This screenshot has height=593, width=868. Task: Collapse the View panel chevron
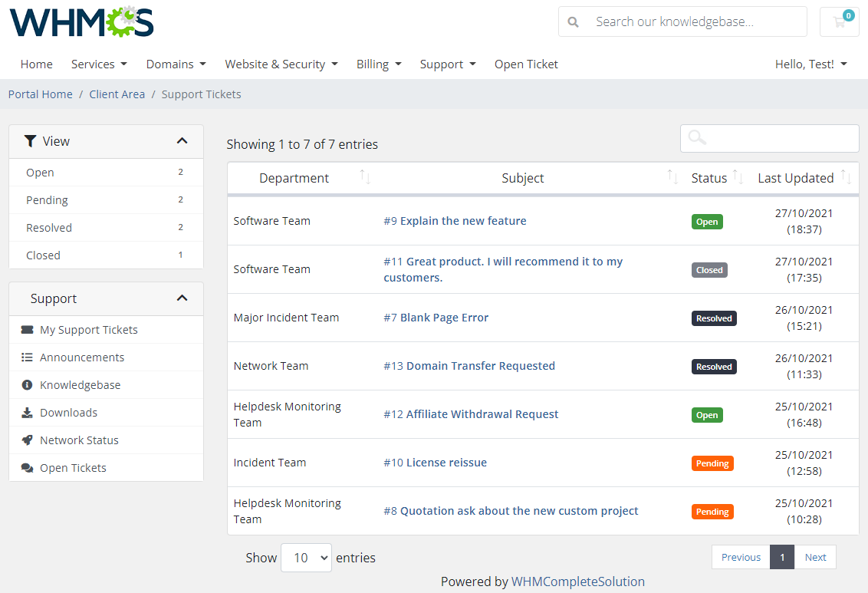click(x=182, y=141)
